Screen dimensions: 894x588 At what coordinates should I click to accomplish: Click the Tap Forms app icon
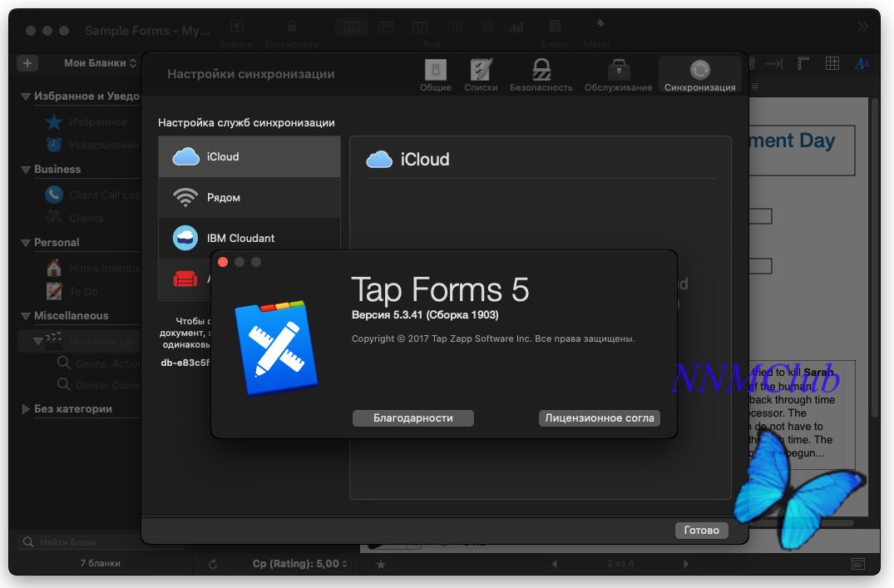pyautogui.click(x=277, y=348)
